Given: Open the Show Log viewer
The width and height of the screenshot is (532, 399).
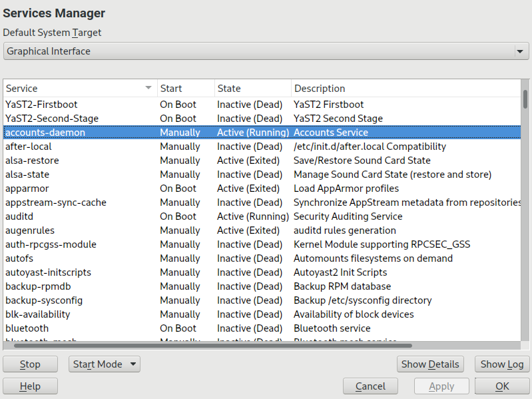Looking at the screenshot, I should click(502, 364).
